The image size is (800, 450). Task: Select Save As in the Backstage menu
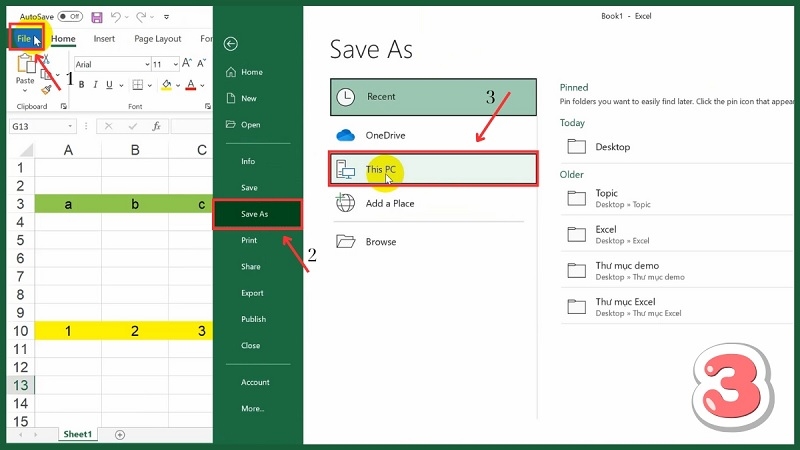coord(258,214)
